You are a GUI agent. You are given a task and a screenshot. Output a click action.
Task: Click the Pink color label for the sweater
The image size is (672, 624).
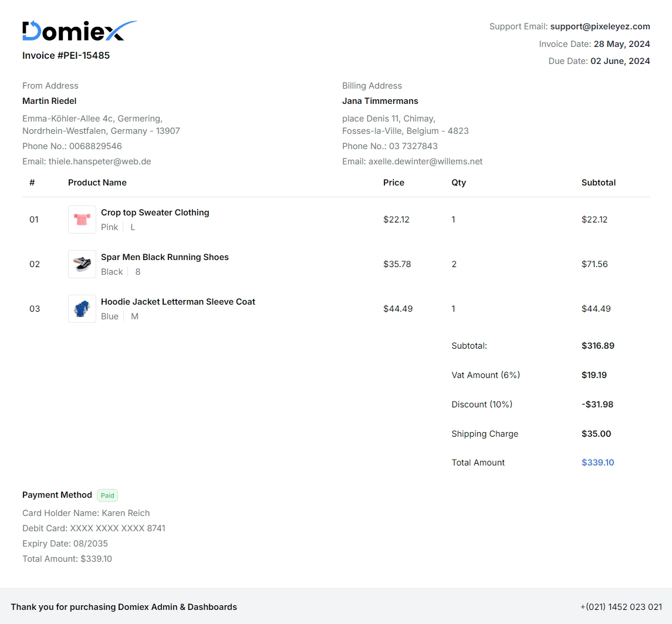click(109, 227)
